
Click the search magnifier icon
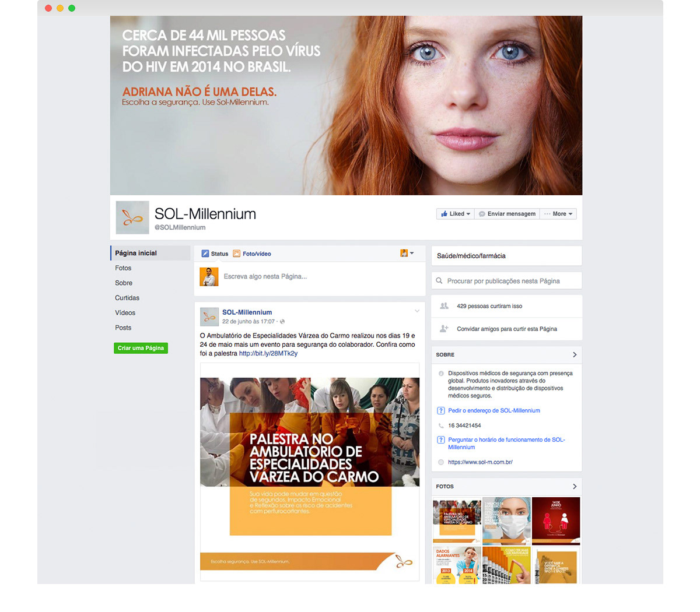[x=439, y=281]
